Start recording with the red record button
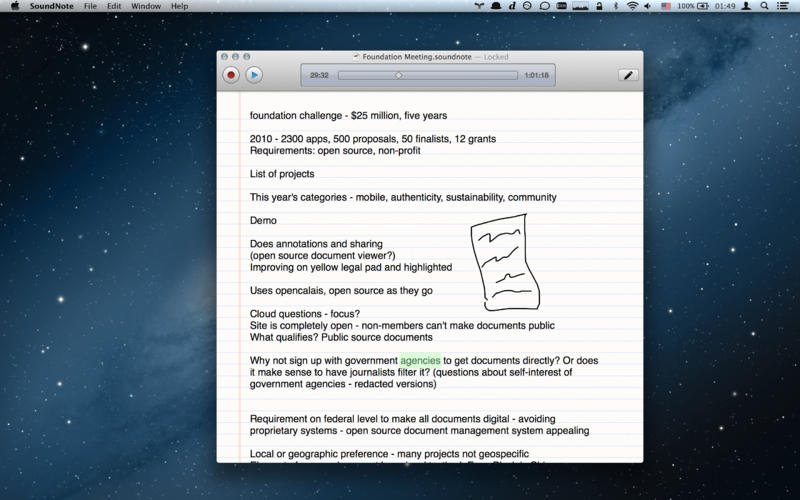 231,75
